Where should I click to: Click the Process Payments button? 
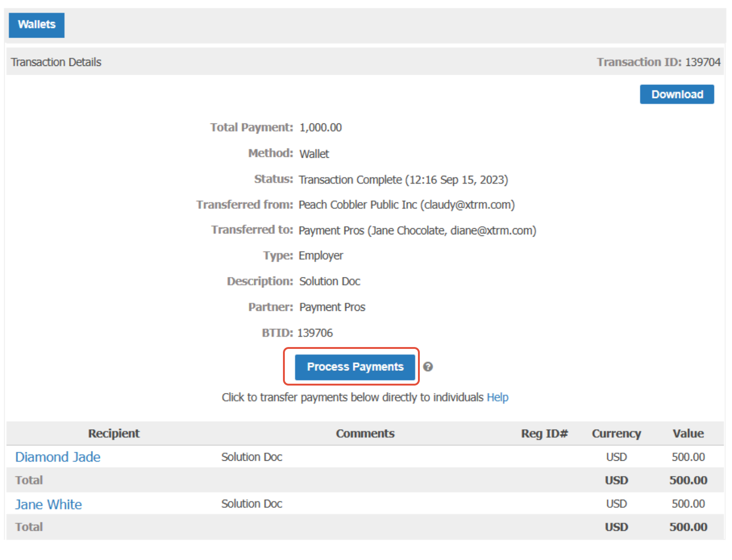[x=355, y=367]
